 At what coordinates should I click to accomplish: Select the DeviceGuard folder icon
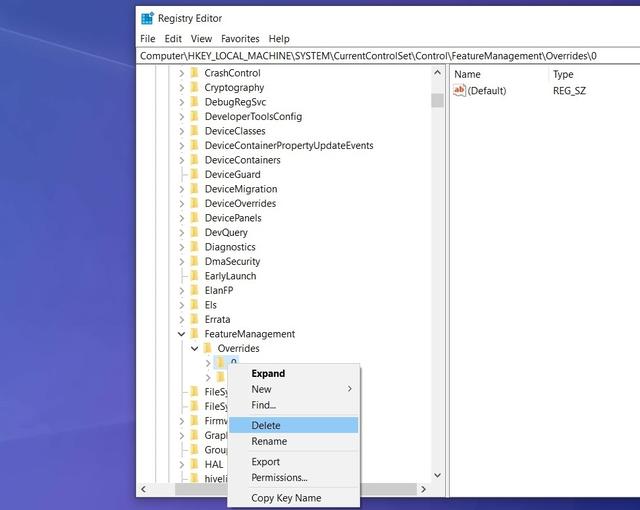(194, 174)
